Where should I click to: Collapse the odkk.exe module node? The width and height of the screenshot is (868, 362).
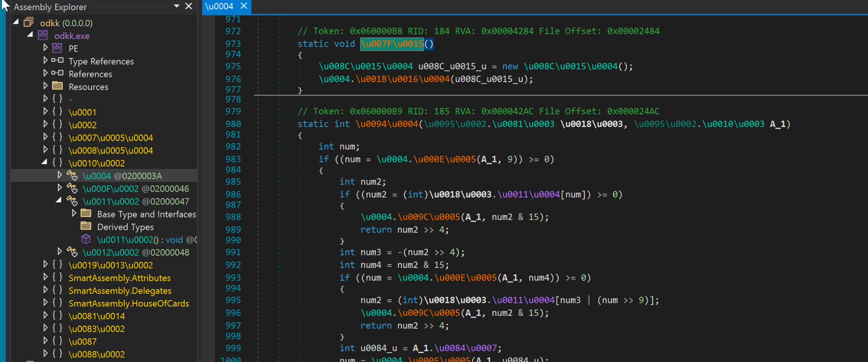(x=30, y=35)
